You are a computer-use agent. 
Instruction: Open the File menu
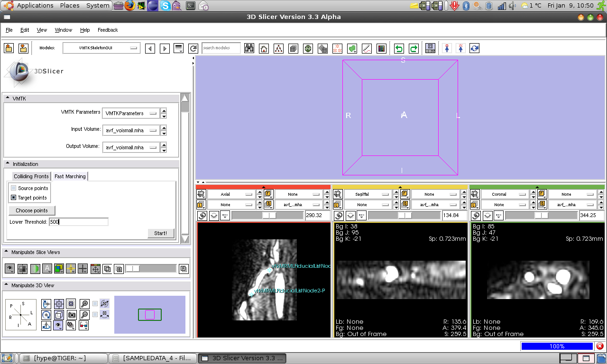(9, 30)
